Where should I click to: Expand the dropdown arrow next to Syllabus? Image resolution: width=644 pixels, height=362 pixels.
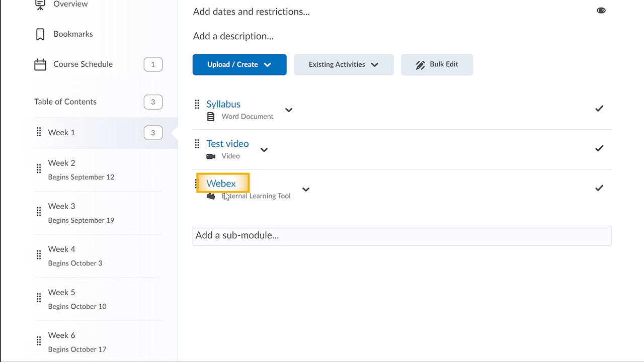coord(289,110)
